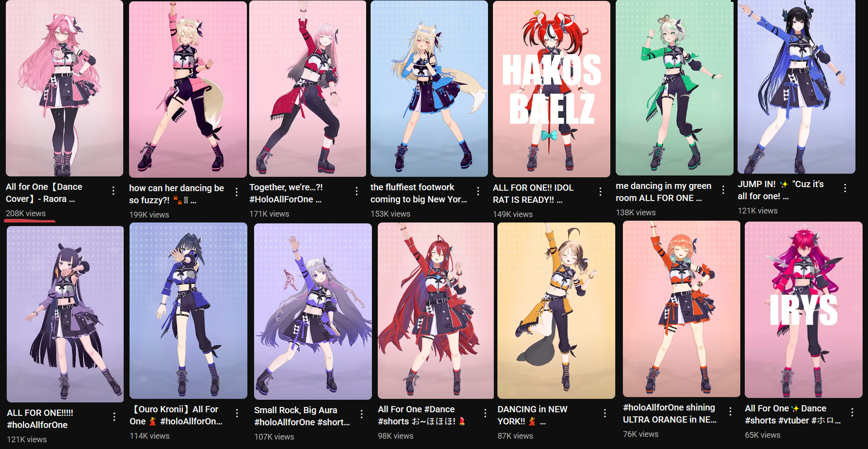Open three-dot menu for 'Small Rock, Big Aura' short
The width and height of the screenshot is (868, 449).
click(362, 414)
